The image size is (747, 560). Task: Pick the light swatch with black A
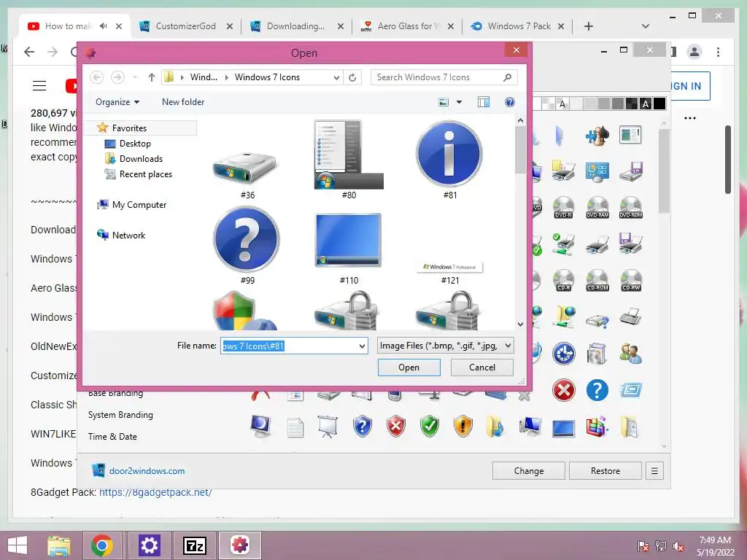click(x=562, y=104)
